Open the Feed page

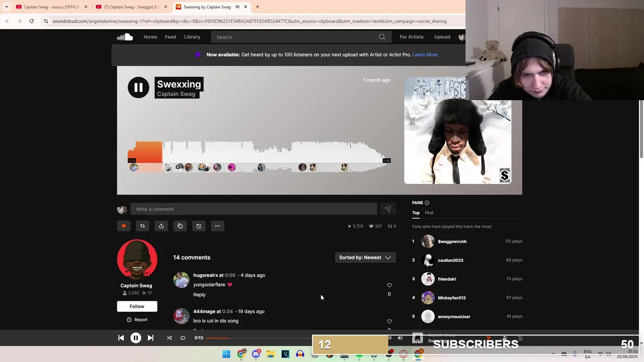[171, 37]
